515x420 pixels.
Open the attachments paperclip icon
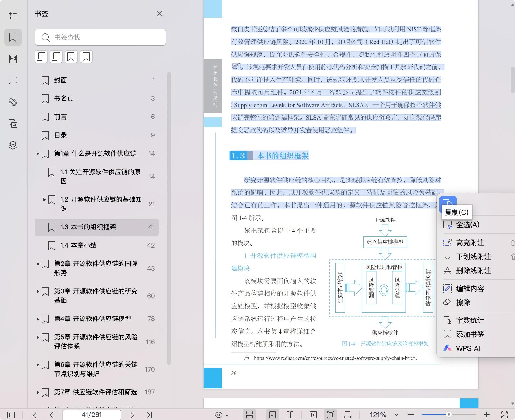[13, 102]
